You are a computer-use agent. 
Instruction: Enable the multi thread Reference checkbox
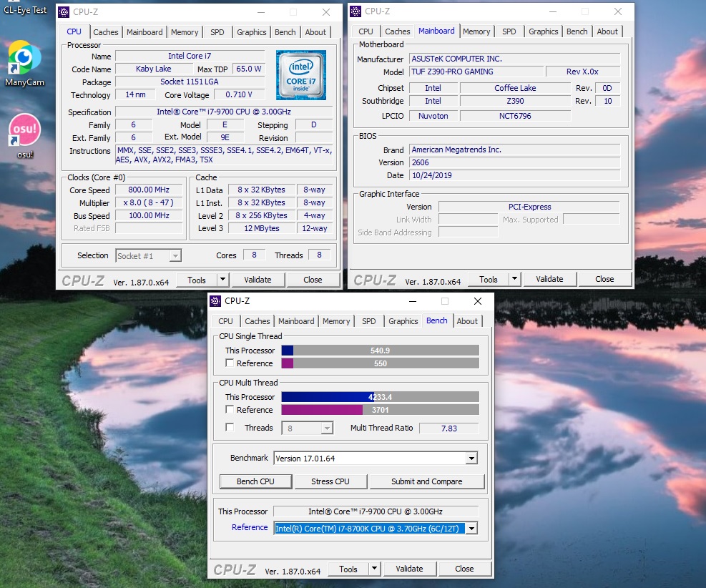pyautogui.click(x=230, y=410)
